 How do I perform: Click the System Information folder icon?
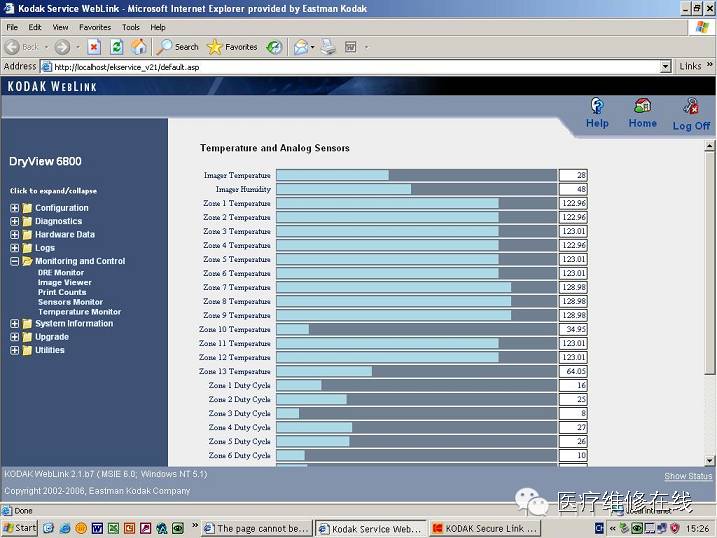point(27,324)
